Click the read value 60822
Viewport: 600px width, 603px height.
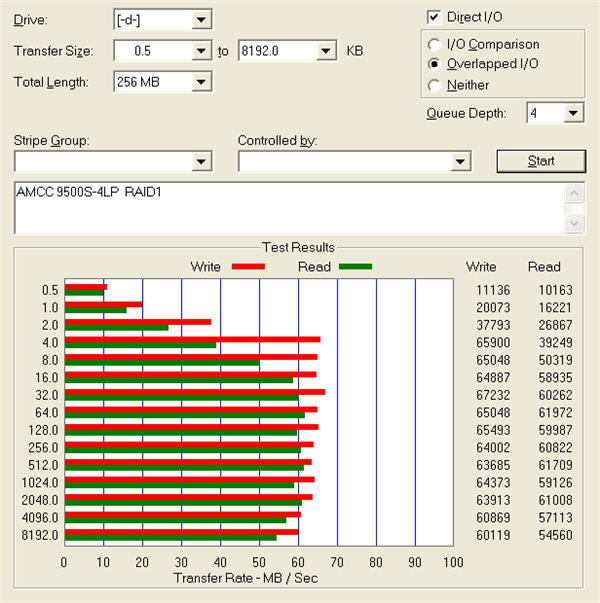(x=555, y=448)
